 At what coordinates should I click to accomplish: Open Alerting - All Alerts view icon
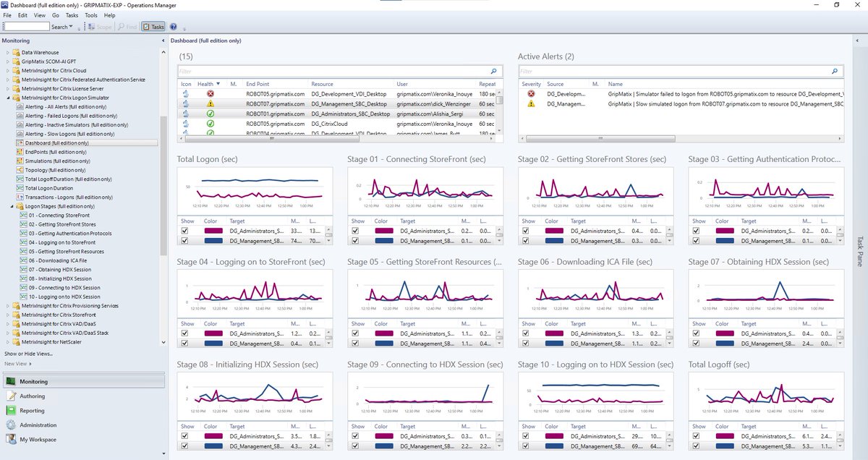20,107
